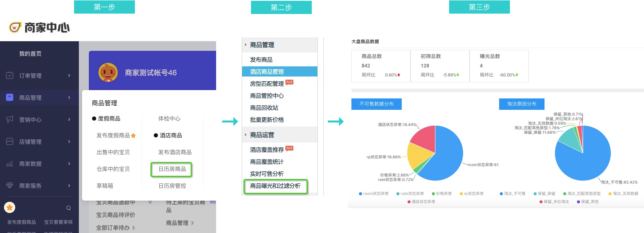Click the arrow next to 全部订单待办

click(134, 228)
